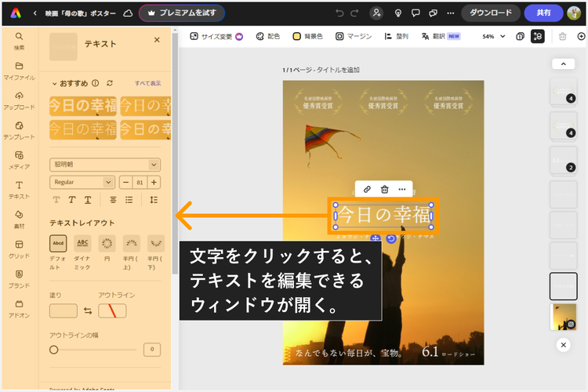The image size is (588, 392).
Task: Open マージン margin menu
Action: point(354,36)
